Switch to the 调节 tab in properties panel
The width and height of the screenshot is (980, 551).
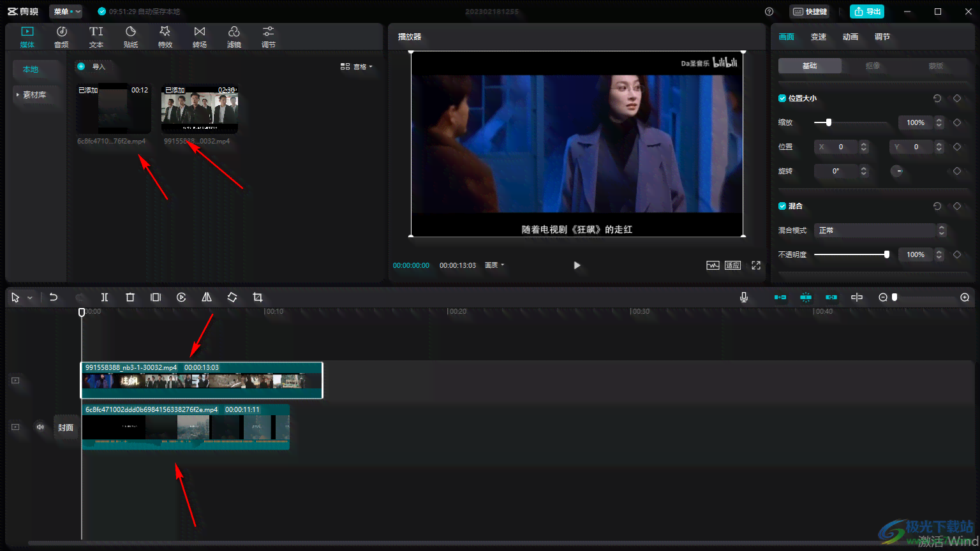882,37
